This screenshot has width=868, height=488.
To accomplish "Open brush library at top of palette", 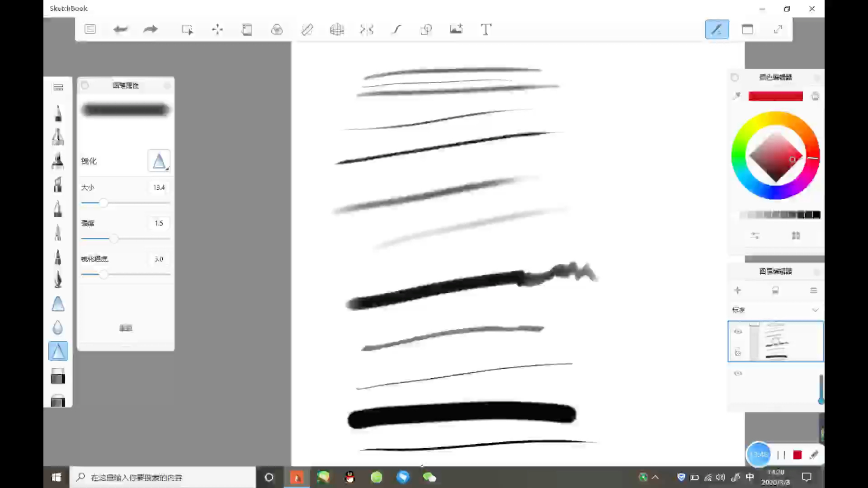I will pos(58,87).
